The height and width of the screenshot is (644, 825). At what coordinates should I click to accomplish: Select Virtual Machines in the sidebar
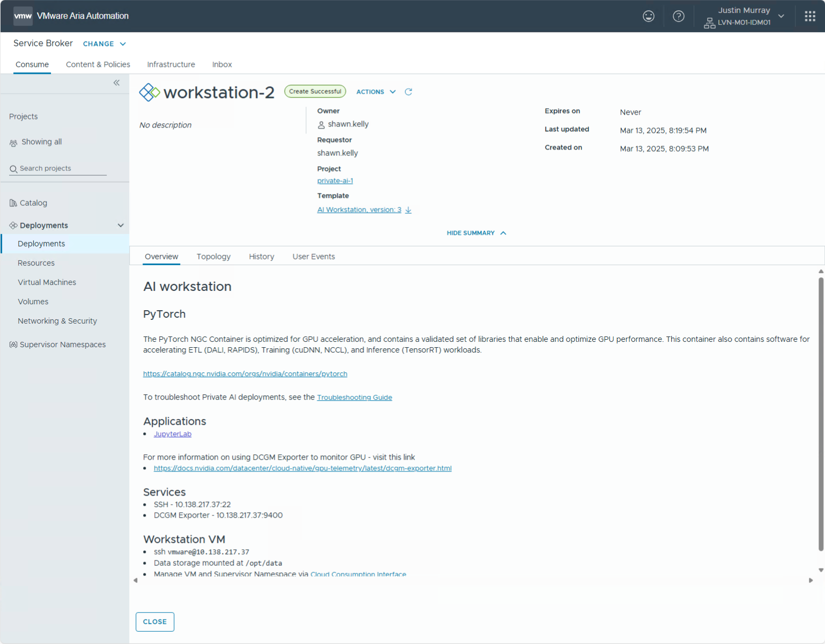coord(47,282)
